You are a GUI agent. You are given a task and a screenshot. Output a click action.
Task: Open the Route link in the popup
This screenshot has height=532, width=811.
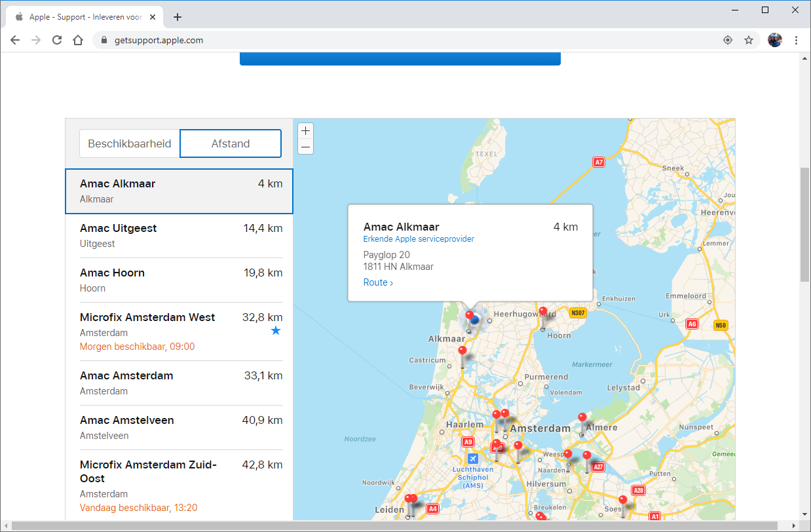[378, 282]
